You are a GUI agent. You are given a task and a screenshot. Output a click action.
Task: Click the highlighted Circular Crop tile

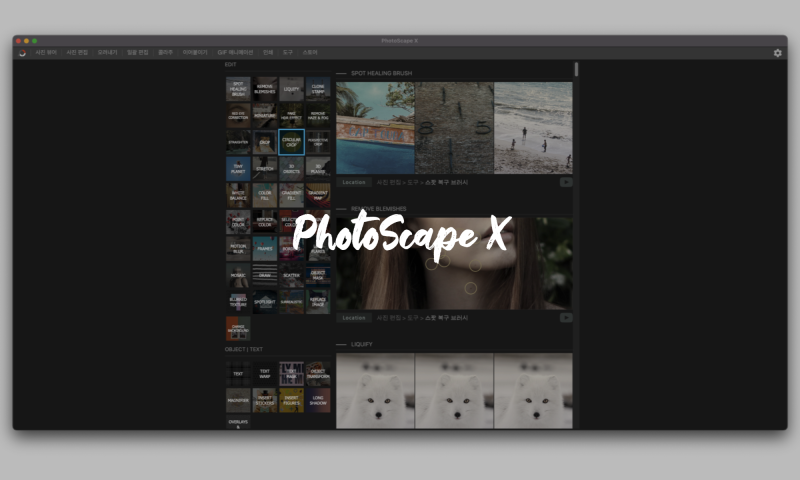pos(291,142)
